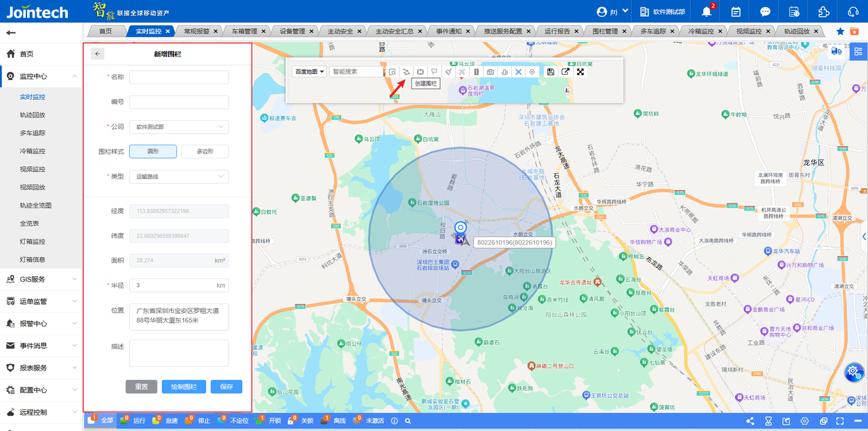Image resolution: width=868 pixels, height=431 pixels.
Task: Switch to the 围栏管理 tab
Action: 605,31
